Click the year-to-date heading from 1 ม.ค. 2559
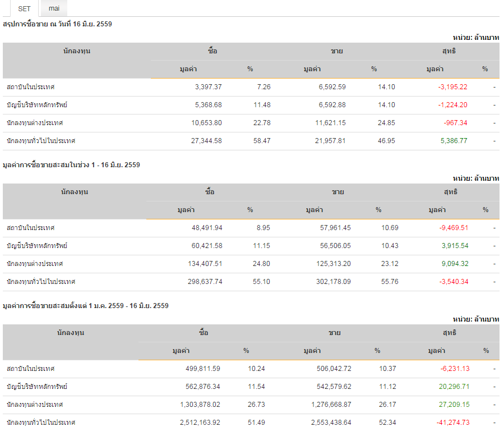Image resolution: width=504 pixels, height=431 pixels. [x=85, y=306]
